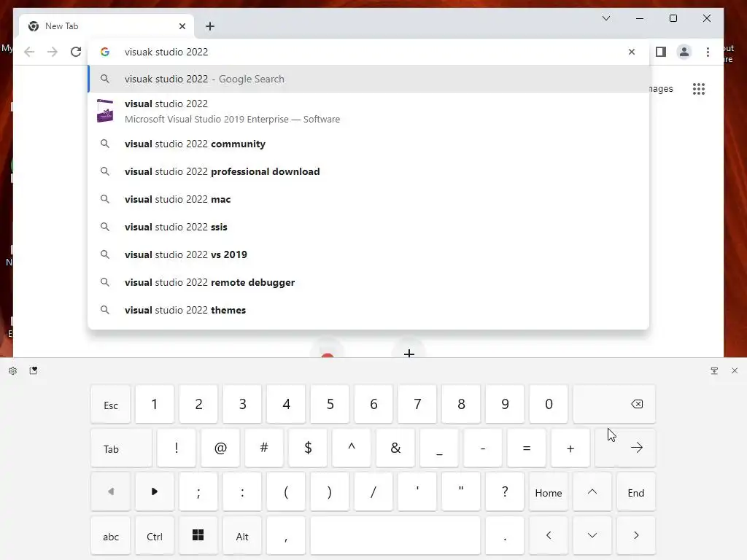Choose 'visual studio 2022 remote debugger' suggestion

[368, 282]
